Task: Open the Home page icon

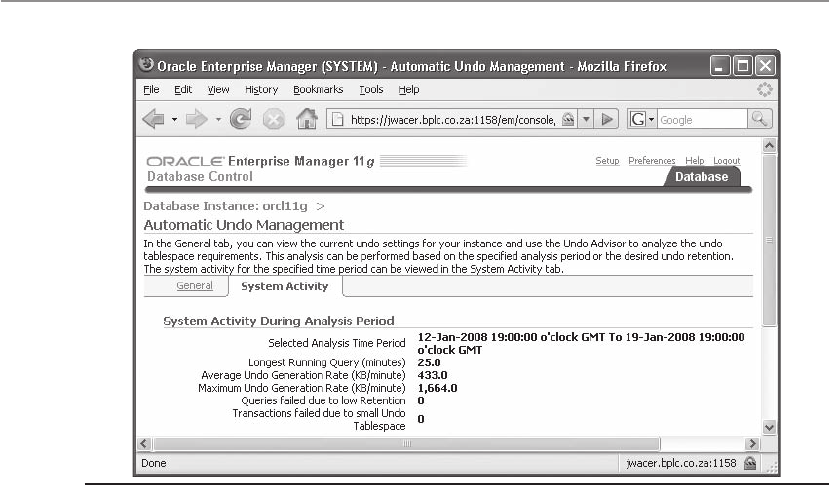Action: tap(307, 119)
